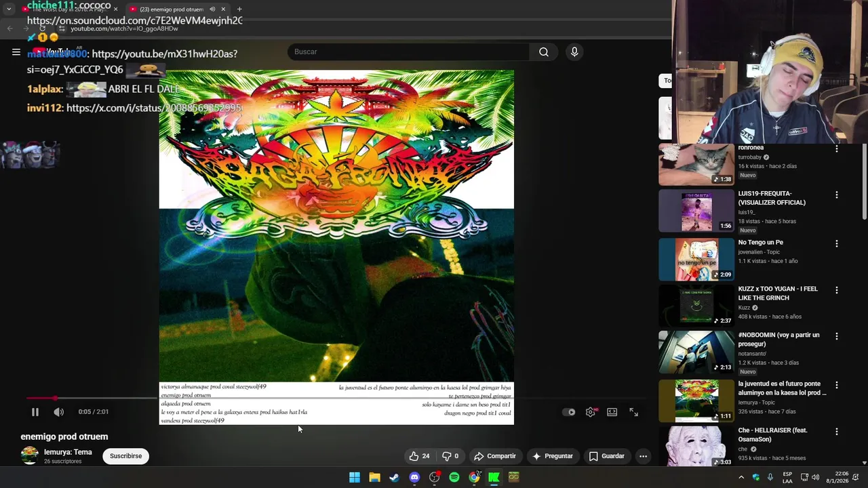Image resolution: width=868 pixels, height=488 pixels.
Task: Switch to theater mode view
Action: pyautogui.click(x=612, y=412)
